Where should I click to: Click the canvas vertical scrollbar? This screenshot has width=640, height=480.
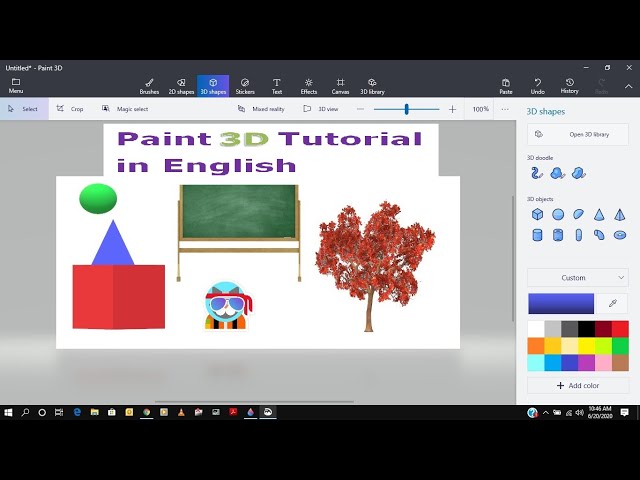point(513,259)
